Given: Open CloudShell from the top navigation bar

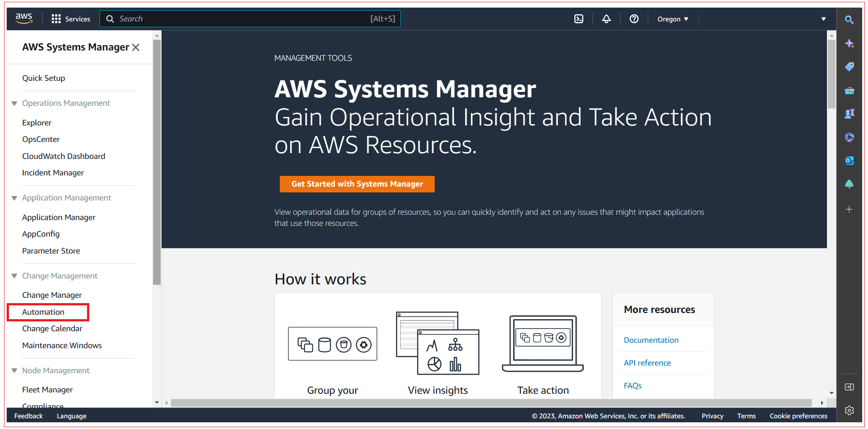Looking at the screenshot, I should coord(578,19).
